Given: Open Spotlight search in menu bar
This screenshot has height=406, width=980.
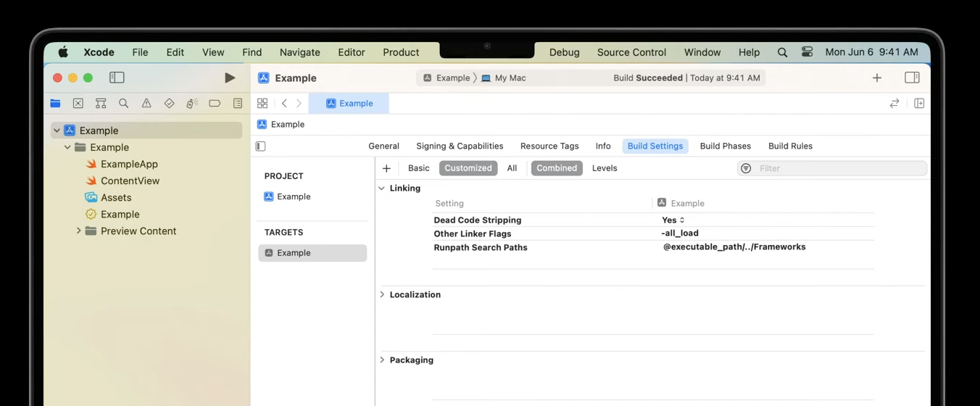Looking at the screenshot, I should pyautogui.click(x=782, y=52).
